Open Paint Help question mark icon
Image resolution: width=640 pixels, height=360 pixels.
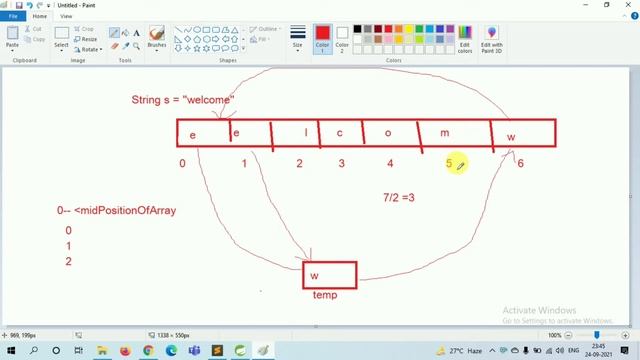(x=635, y=16)
